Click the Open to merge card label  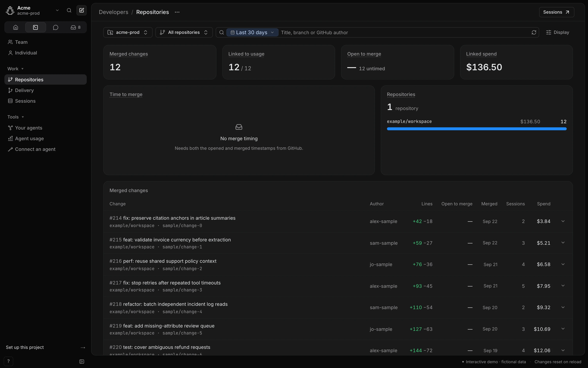(x=364, y=54)
